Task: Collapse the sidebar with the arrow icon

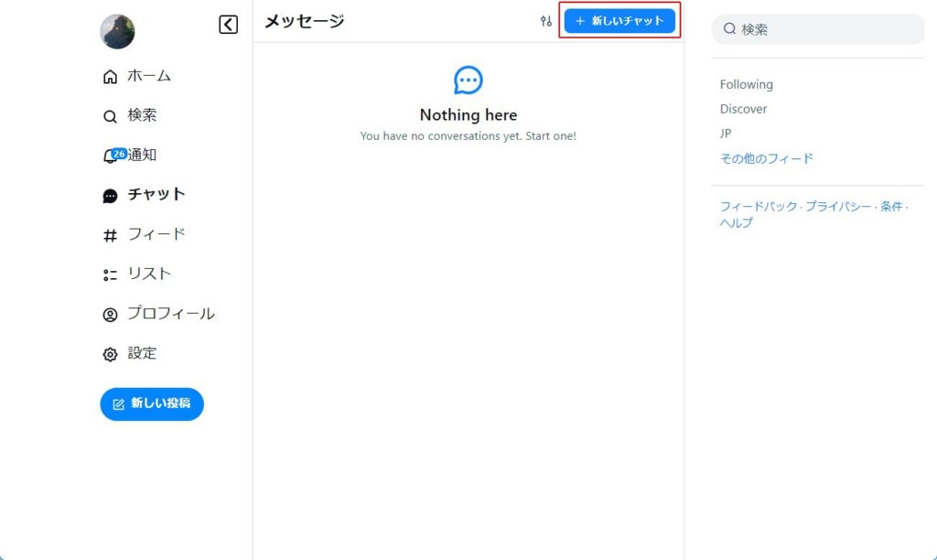Action: pos(228,25)
